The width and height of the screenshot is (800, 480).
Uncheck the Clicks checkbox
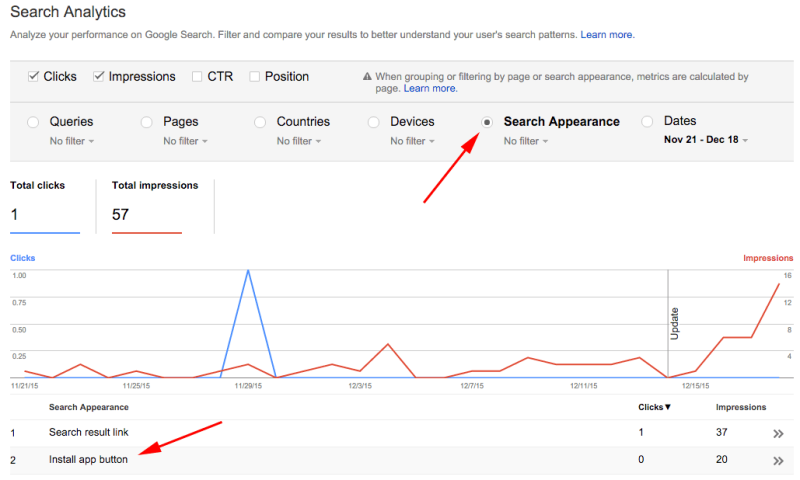tap(34, 76)
